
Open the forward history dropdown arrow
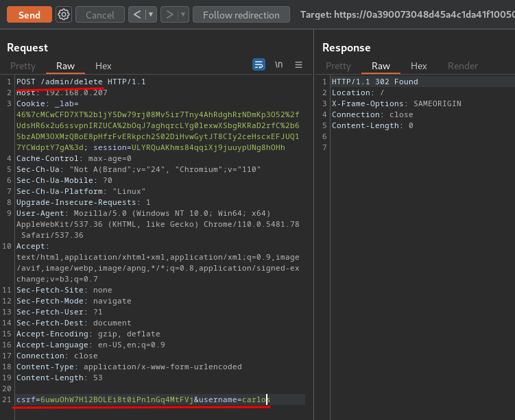pos(183,14)
